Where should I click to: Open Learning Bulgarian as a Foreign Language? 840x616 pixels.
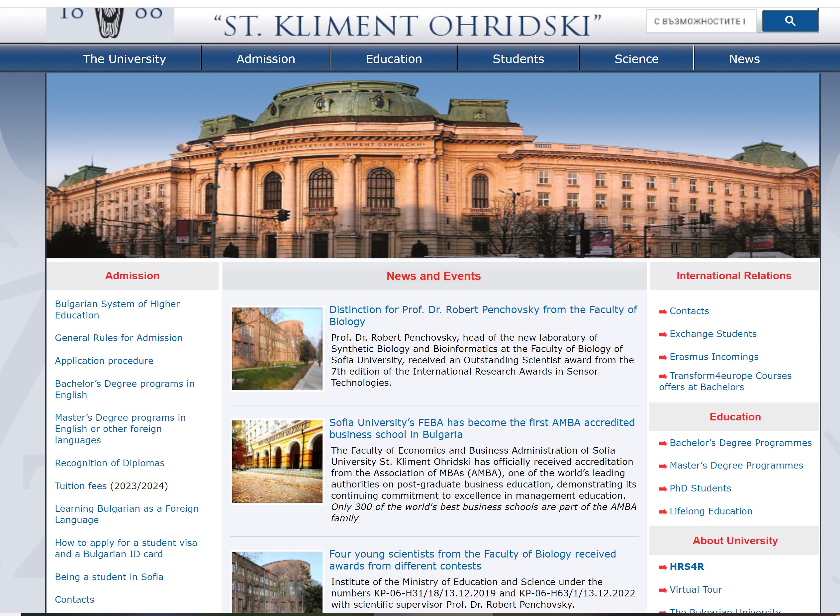[x=127, y=514]
